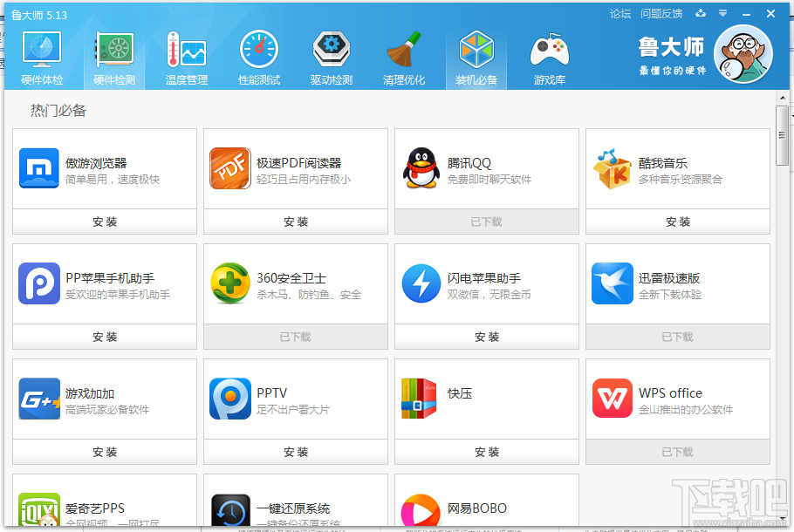Install 快压 with the 安装 button
Image resolution: width=794 pixels, height=532 pixels.
(487, 452)
